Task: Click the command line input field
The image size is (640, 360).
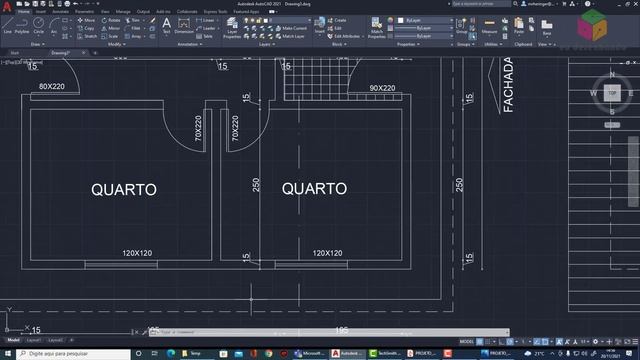Action: (x=330, y=332)
